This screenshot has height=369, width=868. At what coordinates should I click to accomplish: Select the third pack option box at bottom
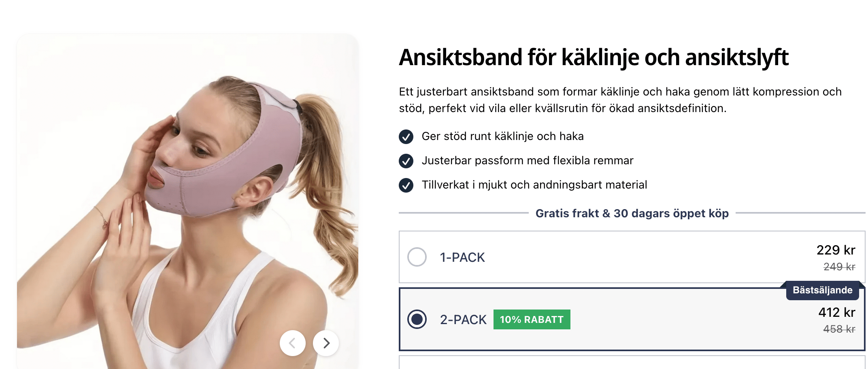(632, 363)
